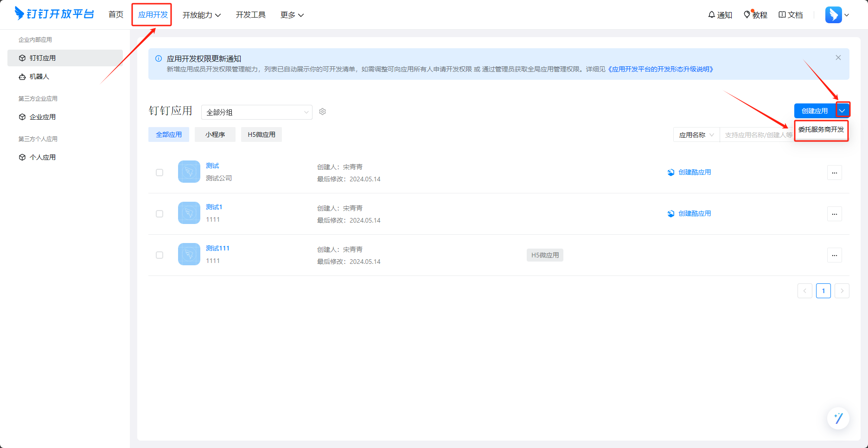Open more actions for the 测试 app
This screenshot has height=448, width=868.
[x=835, y=173]
